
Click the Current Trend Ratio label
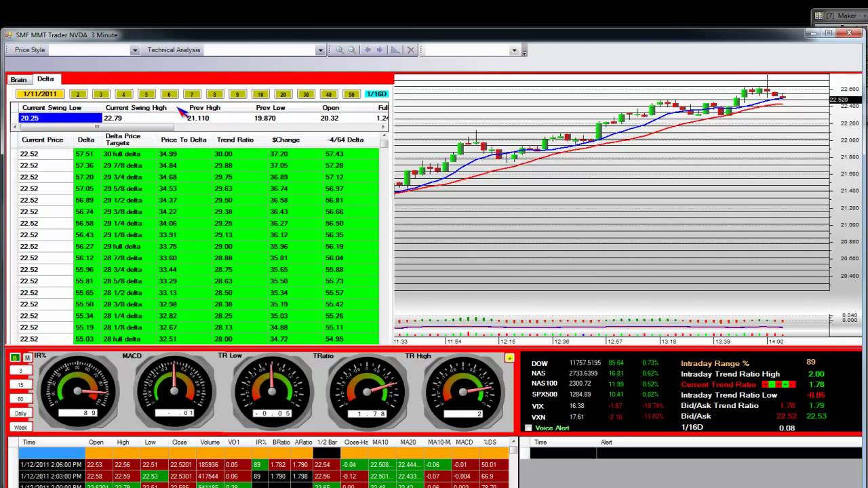click(x=718, y=384)
